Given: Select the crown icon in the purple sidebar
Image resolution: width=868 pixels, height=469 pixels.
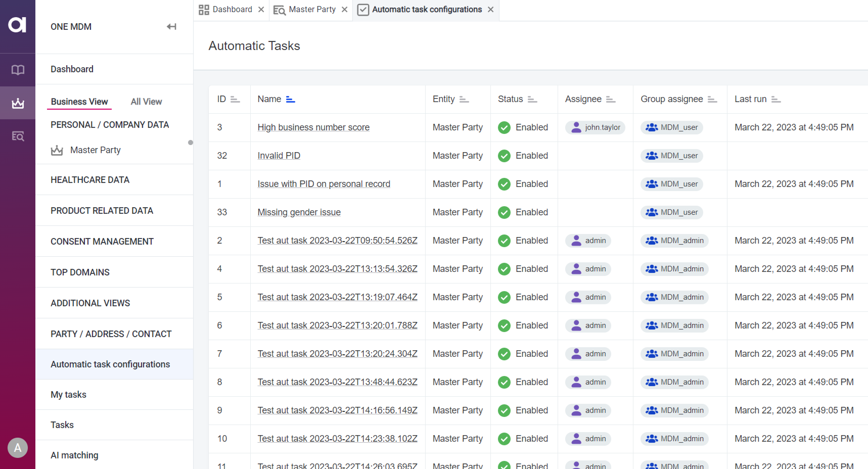Looking at the screenshot, I should pyautogui.click(x=17, y=103).
